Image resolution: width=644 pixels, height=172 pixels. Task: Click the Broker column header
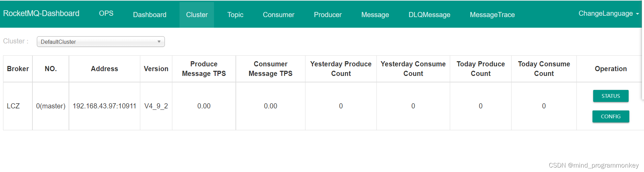pyautogui.click(x=18, y=69)
